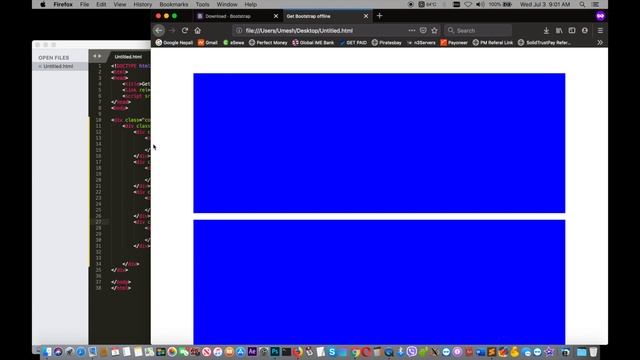
Task: Open Firefox downloads panel
Action: pyautogui.click(x=546, y=31)
